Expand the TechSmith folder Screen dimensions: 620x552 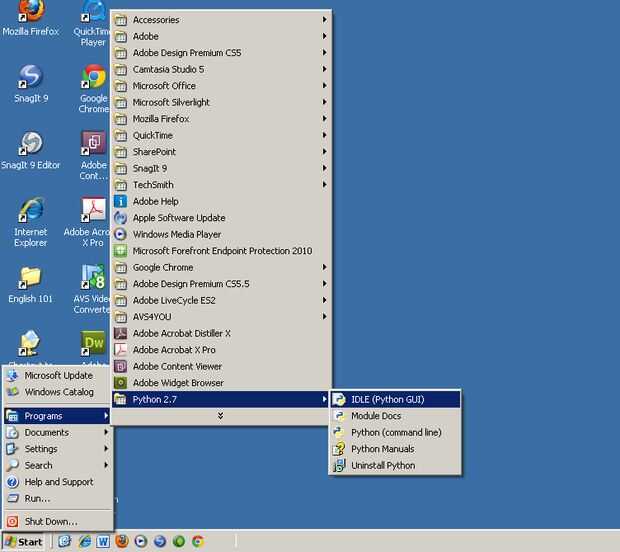tap(221, 185)
